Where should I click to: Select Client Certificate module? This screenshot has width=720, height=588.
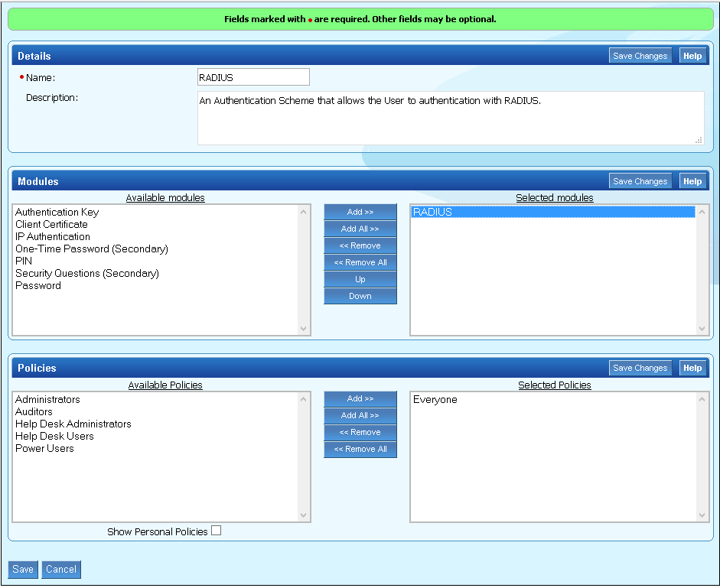click(51, 225)
